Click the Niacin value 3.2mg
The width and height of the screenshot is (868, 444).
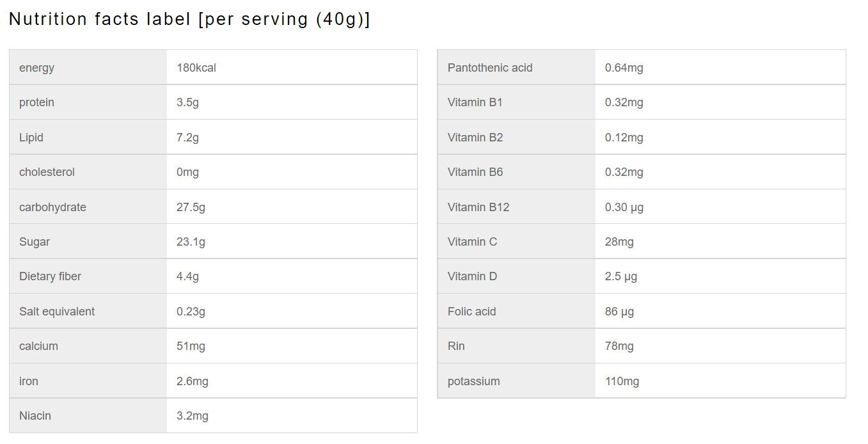[193, 416]
